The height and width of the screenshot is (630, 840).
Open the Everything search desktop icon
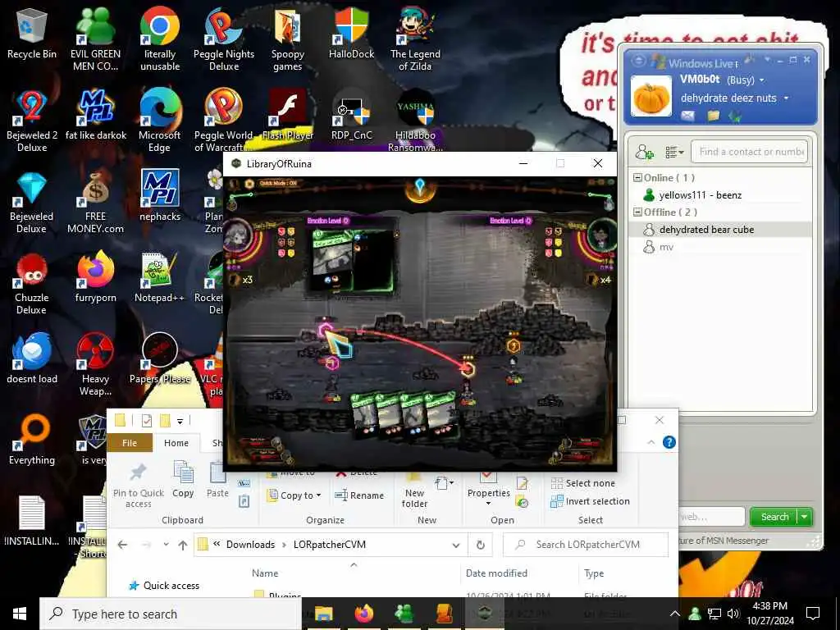pyautogui.click(x=32, y=441)
